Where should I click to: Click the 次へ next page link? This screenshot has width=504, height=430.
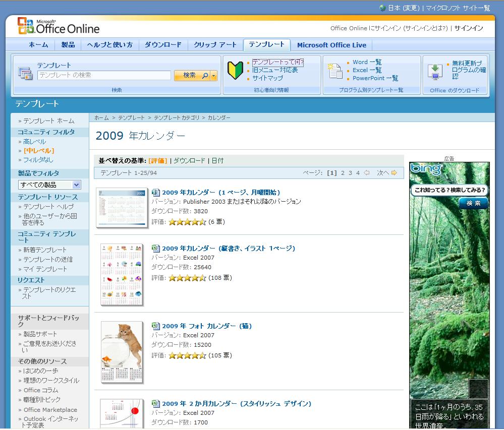[x=383, y=173]
